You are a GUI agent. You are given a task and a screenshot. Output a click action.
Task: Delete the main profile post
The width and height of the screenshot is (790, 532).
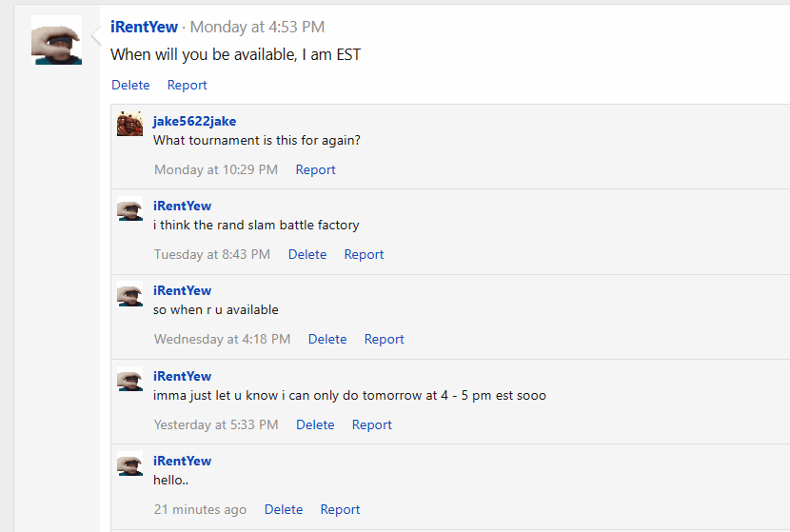pyautogui.click(x=130, y=85)
